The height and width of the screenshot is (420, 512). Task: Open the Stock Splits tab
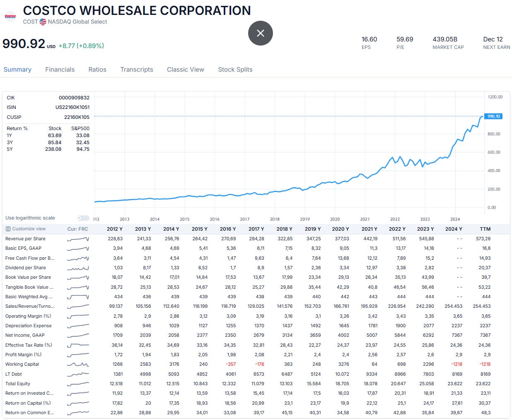(235, 70)
